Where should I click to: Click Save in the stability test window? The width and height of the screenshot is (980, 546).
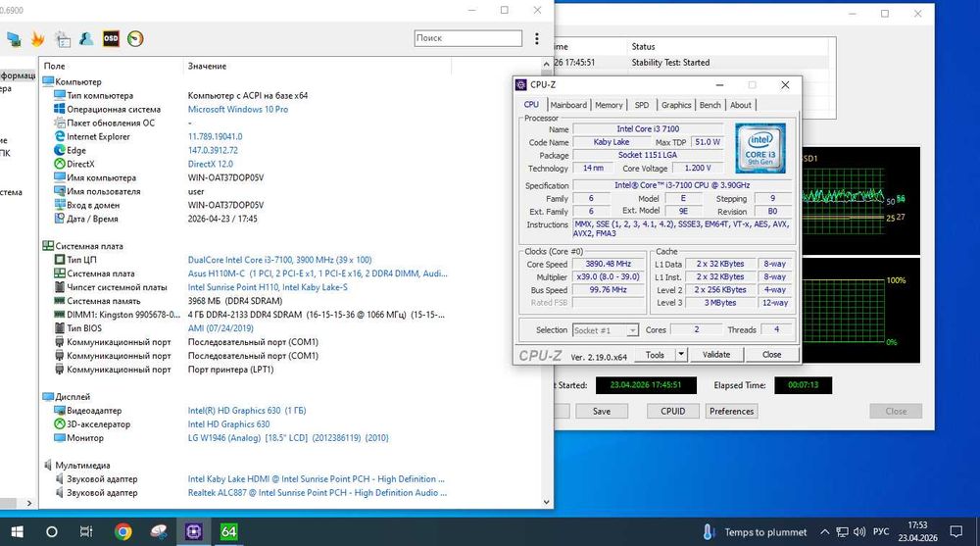click(x=602, y=411)
